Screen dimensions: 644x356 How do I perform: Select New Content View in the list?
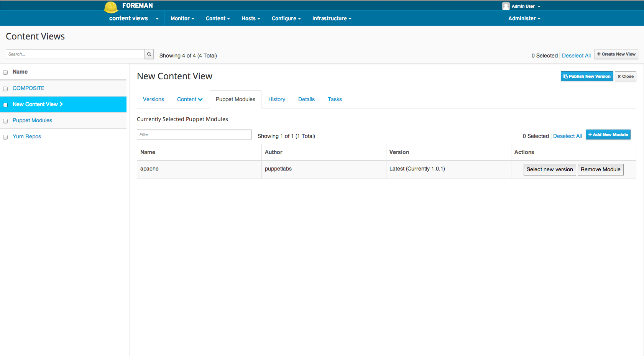tap(38, 104)
